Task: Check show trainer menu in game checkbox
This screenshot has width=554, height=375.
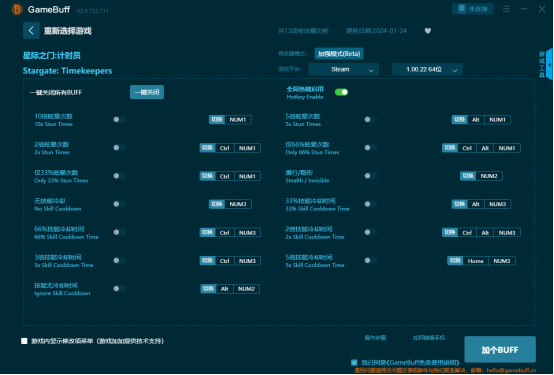Action: click(x=24, y=341)
